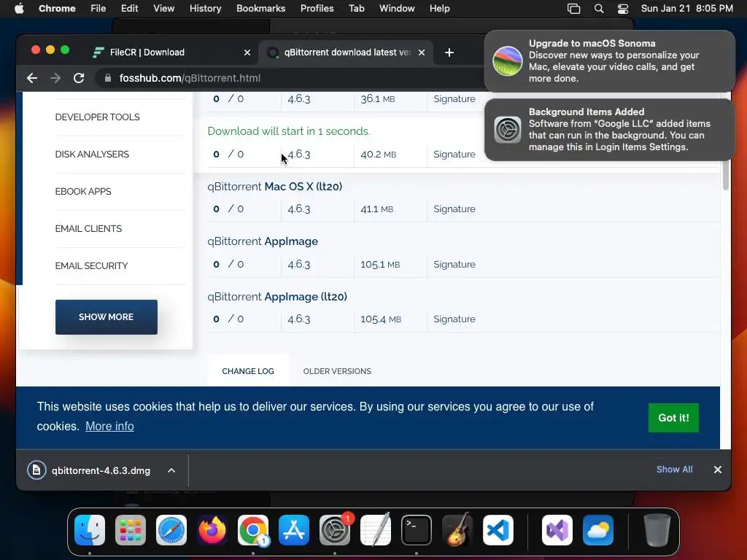Select the CHANGE LOG tab
The image size is (747, 560).
tap(248, 371)
